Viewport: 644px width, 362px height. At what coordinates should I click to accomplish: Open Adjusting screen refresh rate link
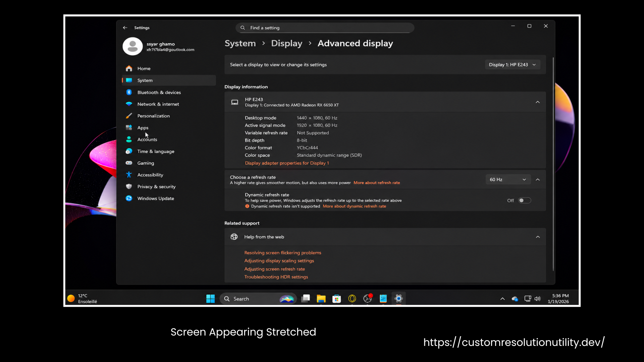274,269
